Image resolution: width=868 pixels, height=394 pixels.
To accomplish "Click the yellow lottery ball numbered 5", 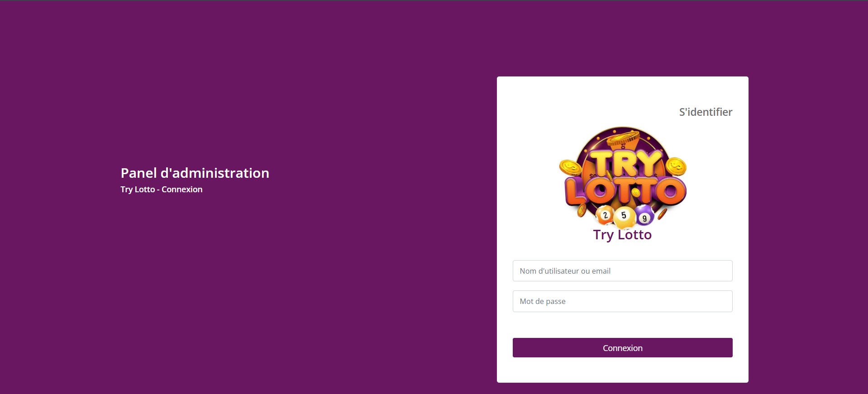I will 624,215.
